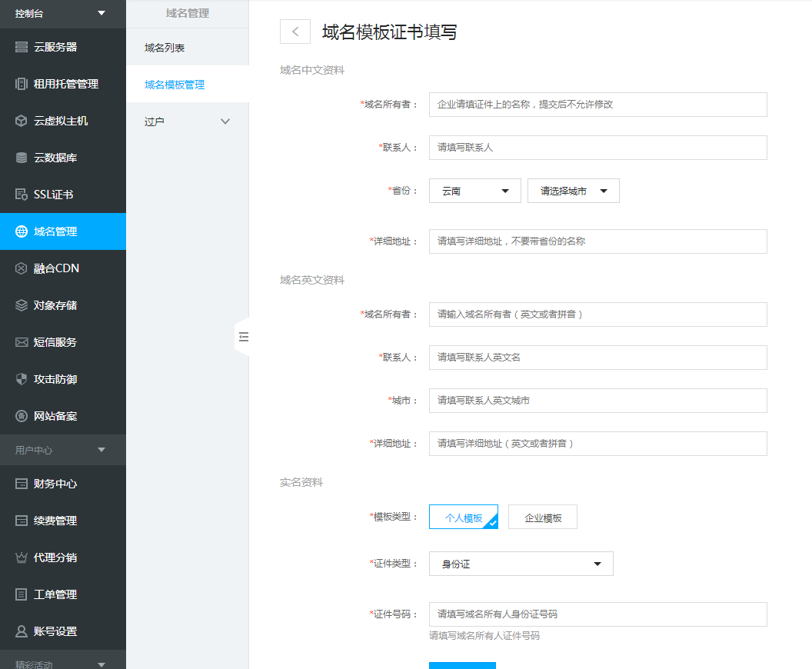Image resolution: width=812 pixels, height=669 pixels.
Task: Open 账号设置 at the sidebar bottom
Action: click(x=48, y=631)
